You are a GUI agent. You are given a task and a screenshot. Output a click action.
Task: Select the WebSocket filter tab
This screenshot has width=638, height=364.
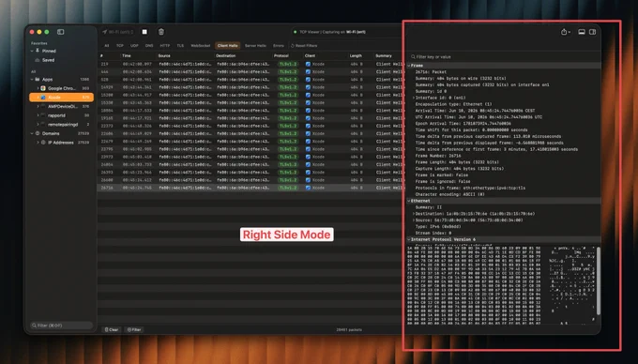tap(201, 46)
